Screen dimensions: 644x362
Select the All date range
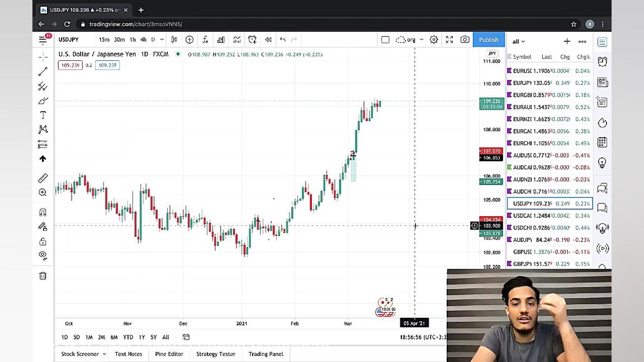tap(165, 337)
